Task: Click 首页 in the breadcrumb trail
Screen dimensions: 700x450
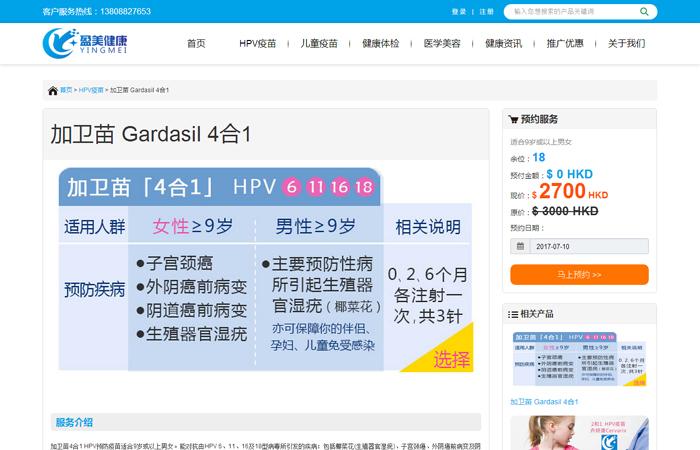Action: 66,90
